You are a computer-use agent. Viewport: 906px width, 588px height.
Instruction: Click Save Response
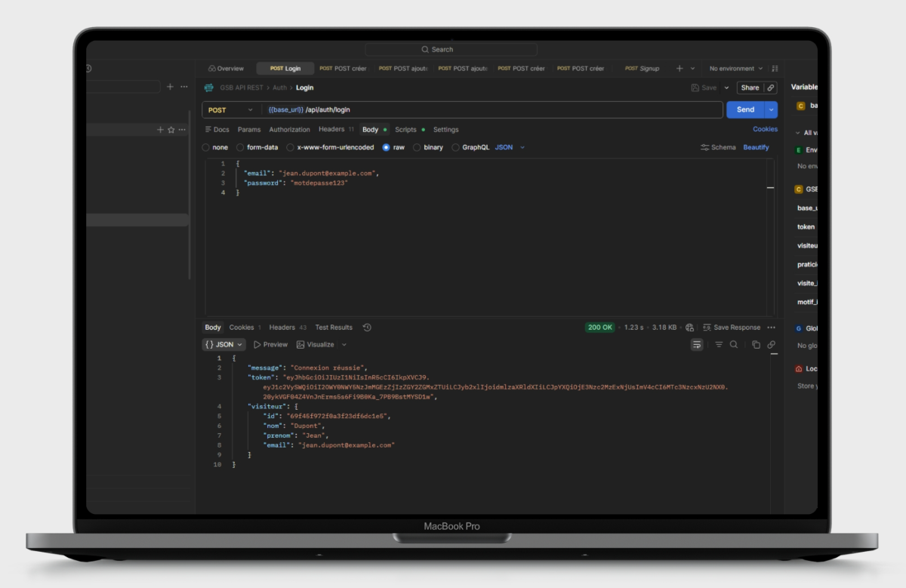731,328
